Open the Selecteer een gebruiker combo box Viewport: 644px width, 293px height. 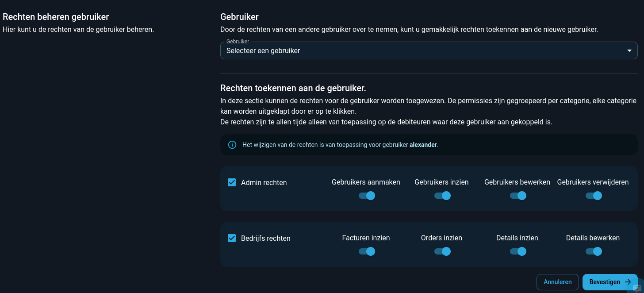coord(429,50)
